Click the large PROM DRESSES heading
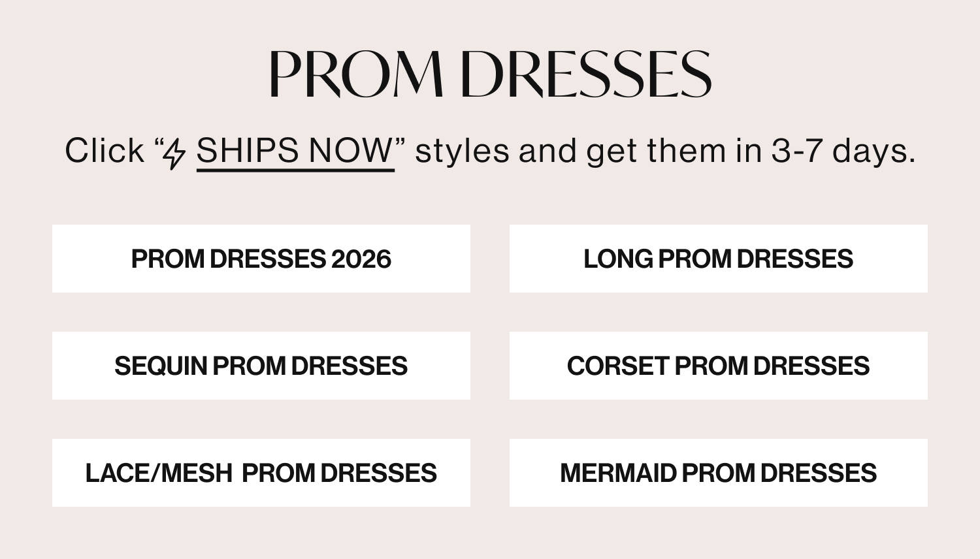The height and width of the screenshot is (559, 980). click(x=490, y=73)
